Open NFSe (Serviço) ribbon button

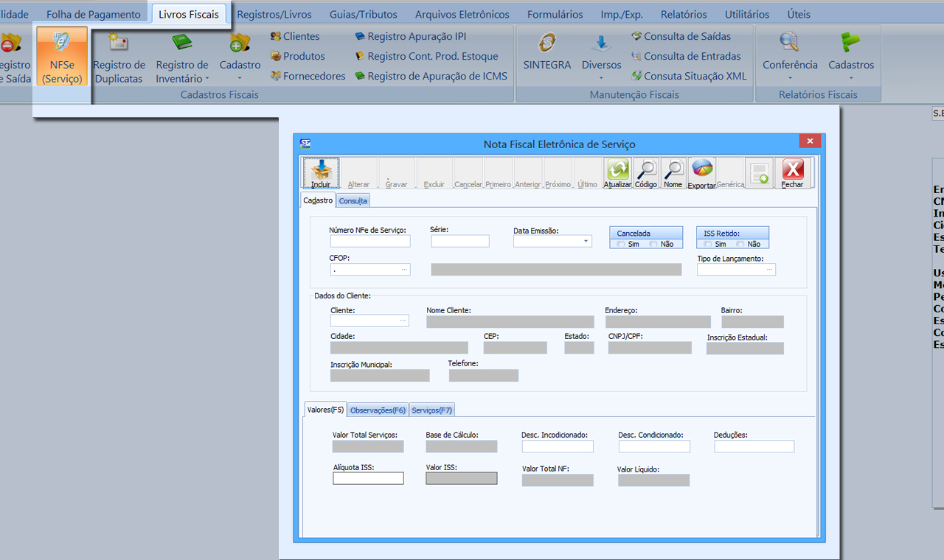62,56
